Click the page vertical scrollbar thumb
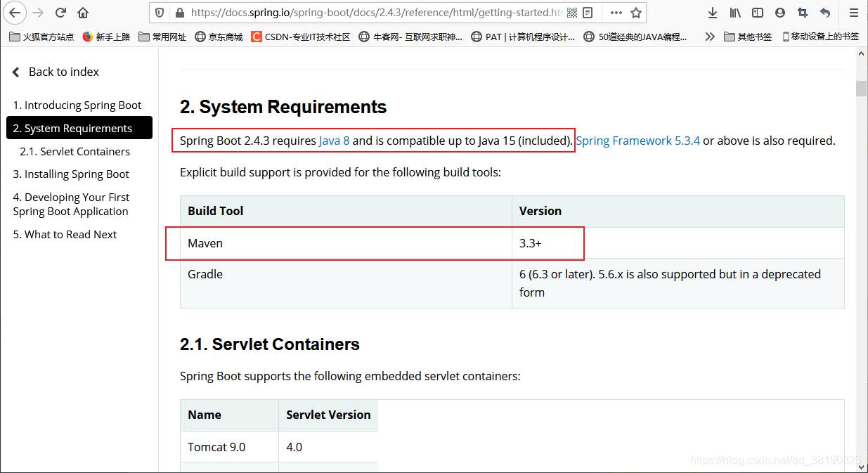868x473 pixels. tap(861, 89)
